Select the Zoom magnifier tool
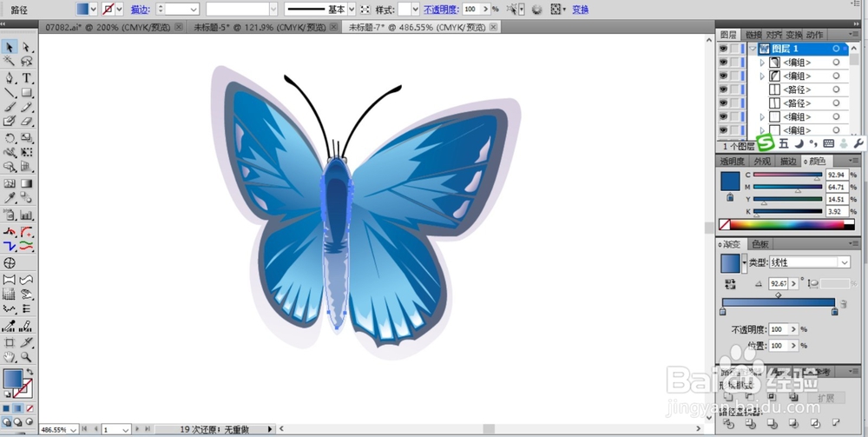The width and height of the screenshot is (868, 437). pos(26,357)
